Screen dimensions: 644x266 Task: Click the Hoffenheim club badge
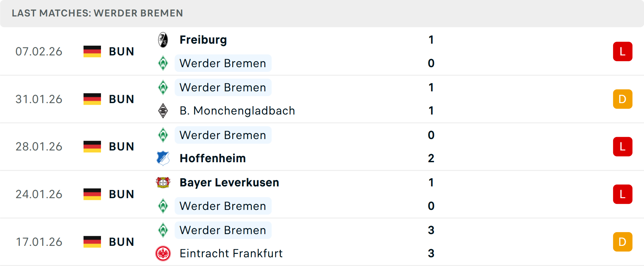point(163,158)
